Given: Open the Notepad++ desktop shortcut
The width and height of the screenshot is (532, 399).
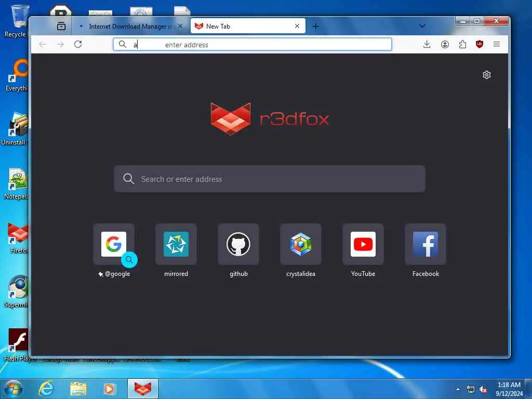Looking at the screenshot, I should click(16, 184).
